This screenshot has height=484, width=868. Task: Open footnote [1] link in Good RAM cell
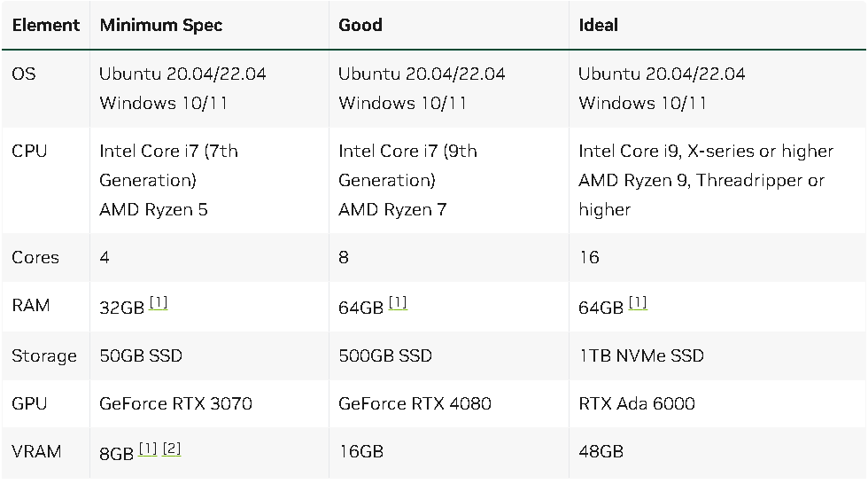tap(398, 303)
